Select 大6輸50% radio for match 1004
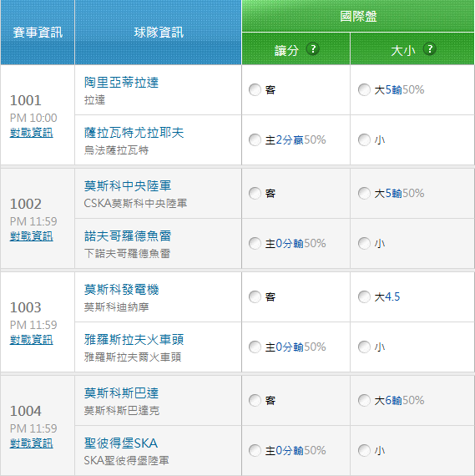This screenshot has height=476, width=475. click(364, 400)
